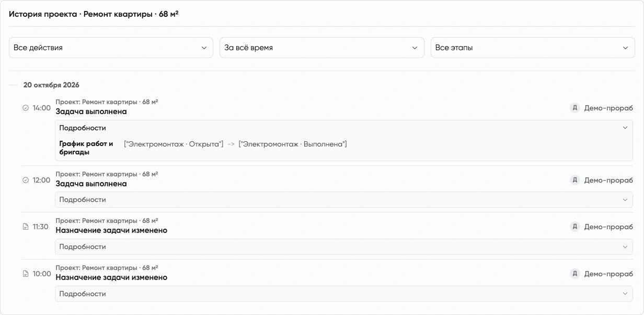Click the project label above the 11:30 entry title
The image size is (644, 315).
pyautogui.click(x=107, y=221)
